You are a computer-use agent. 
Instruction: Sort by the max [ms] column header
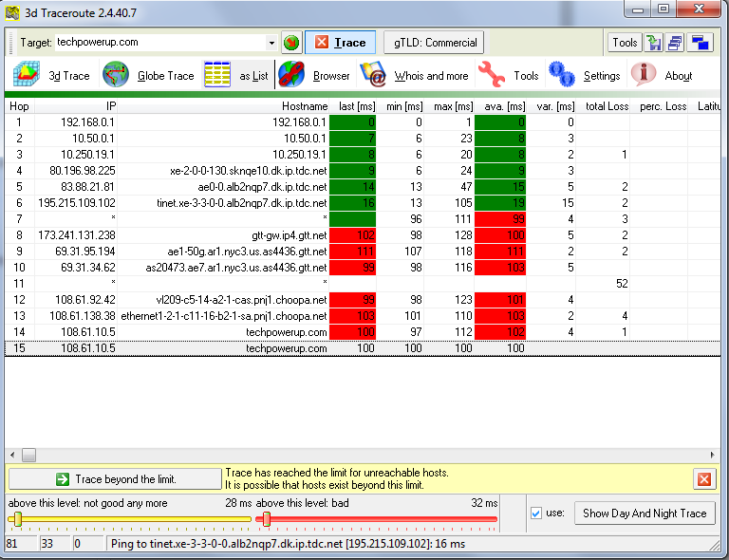pos(449,106)
